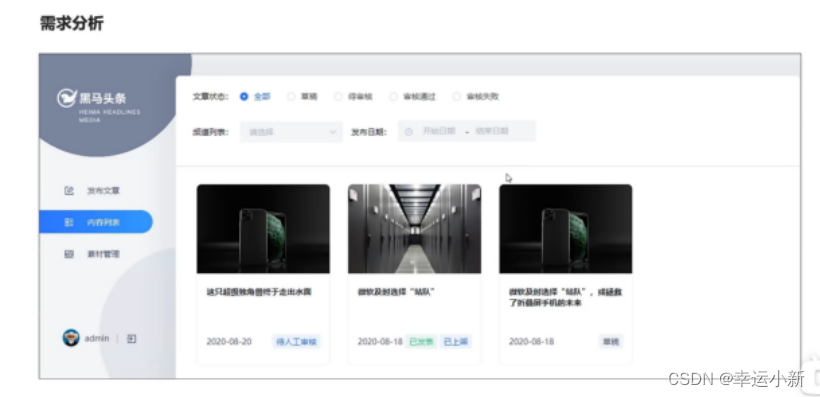This screenshot has height=397, width=820.
Task: Click the 2020-08-18 date beside 草稿 tag
Action: pyautogui.click(x=531, y=342)
